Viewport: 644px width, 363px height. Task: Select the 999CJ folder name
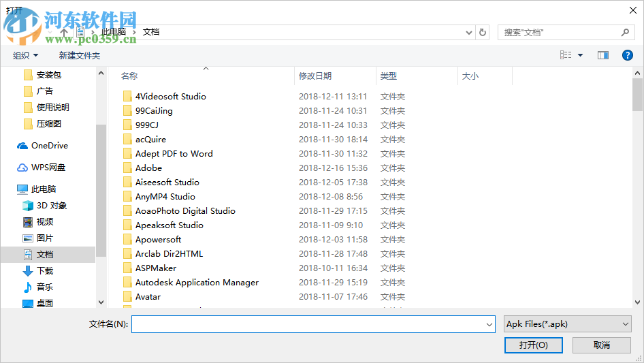click(146, 125)
